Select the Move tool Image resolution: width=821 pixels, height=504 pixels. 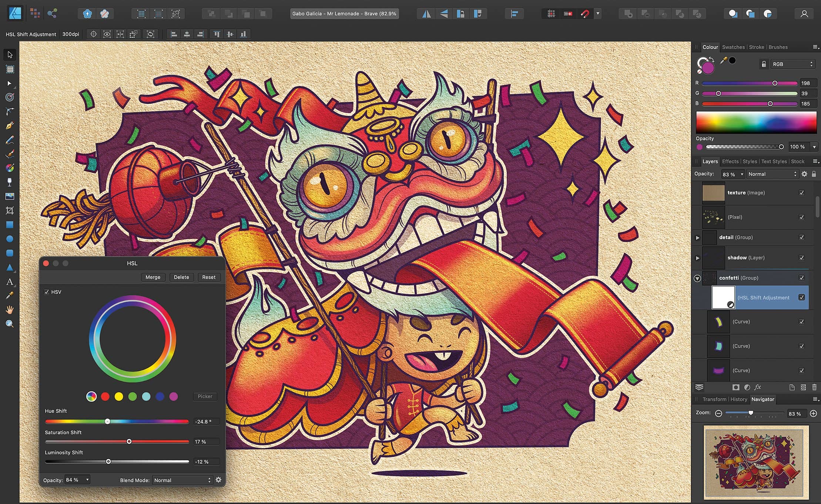click(x=9, y=55)
